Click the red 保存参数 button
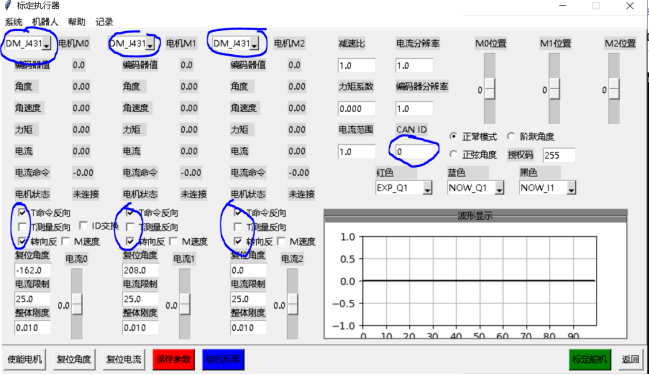This screenshot has width=649, height=375. (173, 359)
